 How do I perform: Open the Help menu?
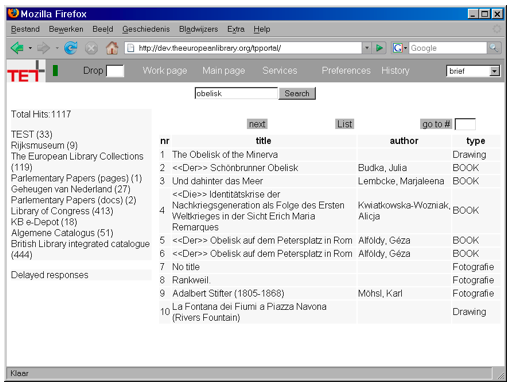point(262,29)
